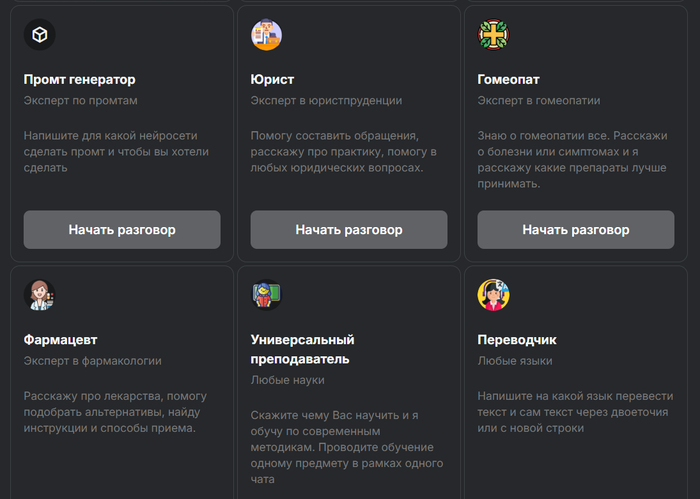Click the Универсальный преподаватель avatar icon
The width and height of the screenshot is (700, 499).
point(266,294)
